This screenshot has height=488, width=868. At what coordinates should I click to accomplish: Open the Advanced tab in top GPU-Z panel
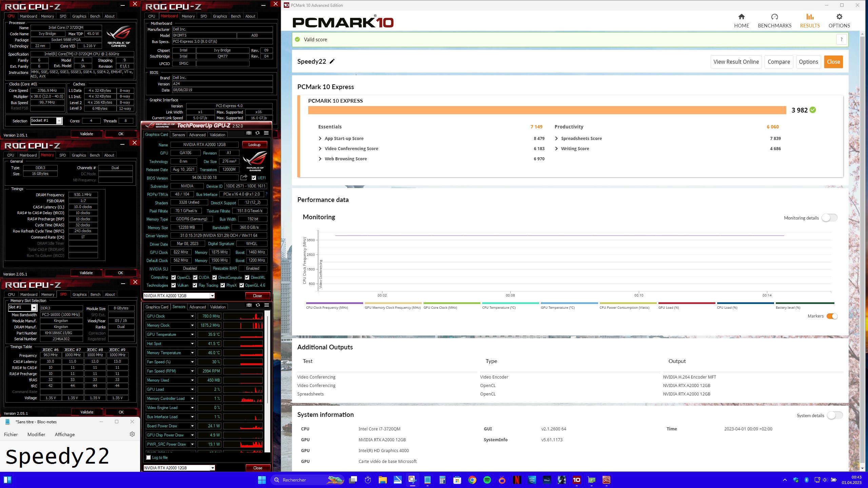click(197, 135)
